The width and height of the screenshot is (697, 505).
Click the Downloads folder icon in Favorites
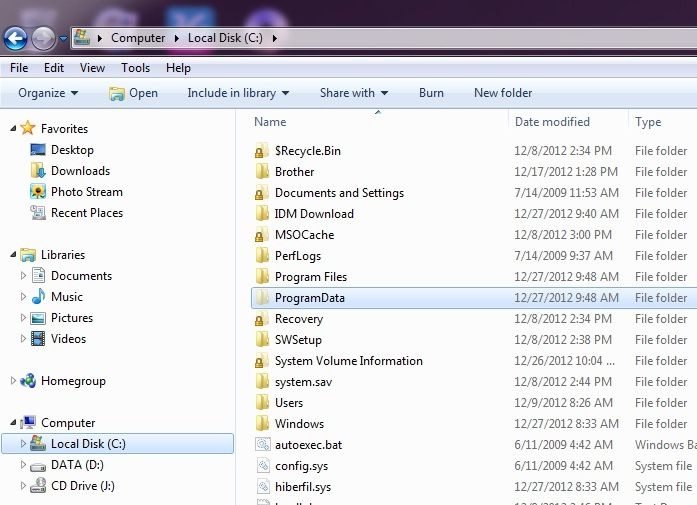click(38, 171)
